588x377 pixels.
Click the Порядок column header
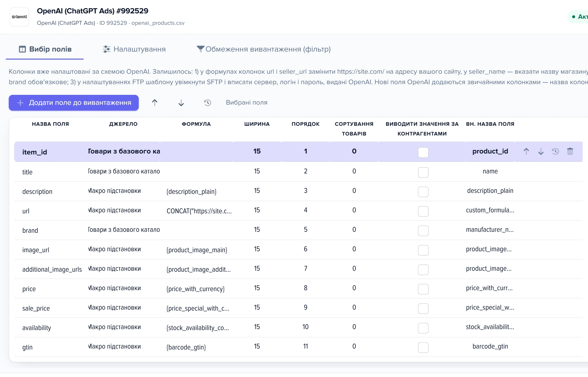(305, 124)
